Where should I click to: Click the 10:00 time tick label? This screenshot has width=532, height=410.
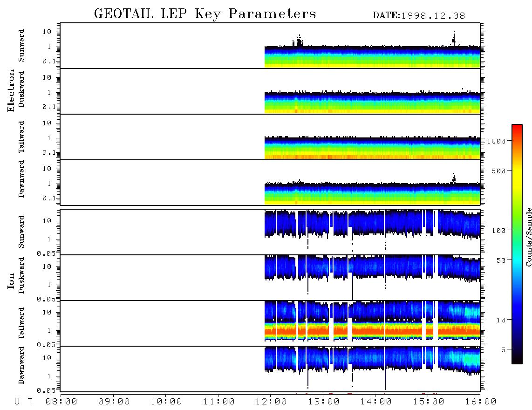tap(166, 402)
